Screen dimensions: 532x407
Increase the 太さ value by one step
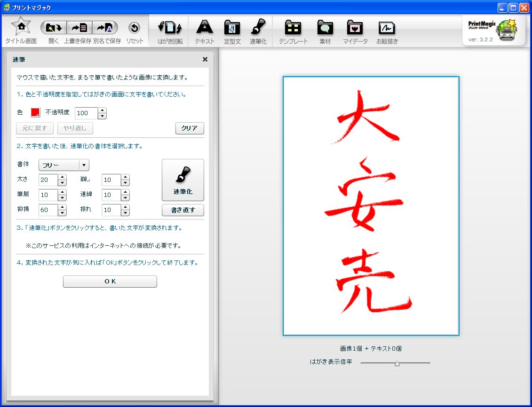[x=63, y=178]
